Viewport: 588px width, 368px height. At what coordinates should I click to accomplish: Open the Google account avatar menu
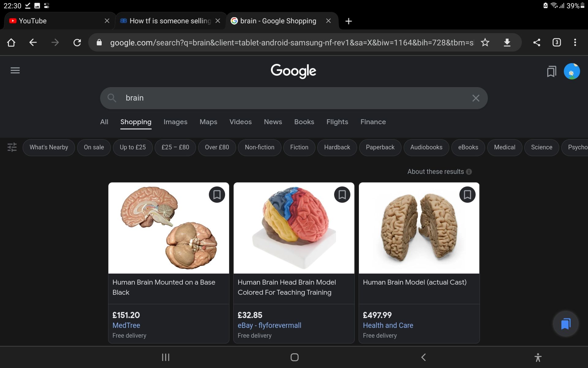click(x=571, y=71)
